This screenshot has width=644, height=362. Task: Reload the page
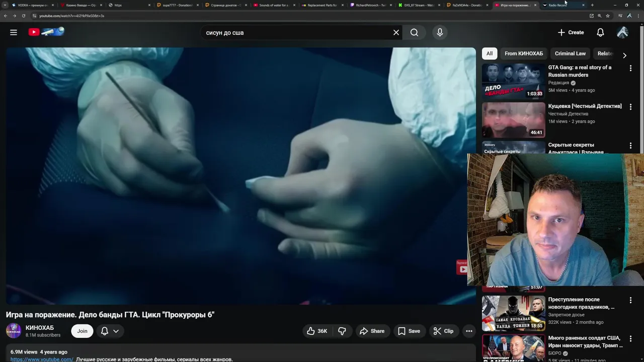tap(23, 16)
